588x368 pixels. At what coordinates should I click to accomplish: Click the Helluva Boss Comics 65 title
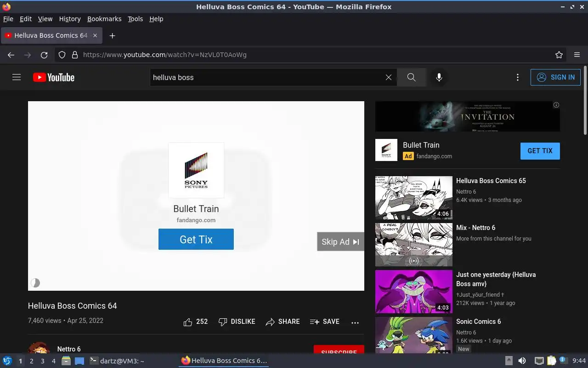pyautogui.click(x=491, y=181)
